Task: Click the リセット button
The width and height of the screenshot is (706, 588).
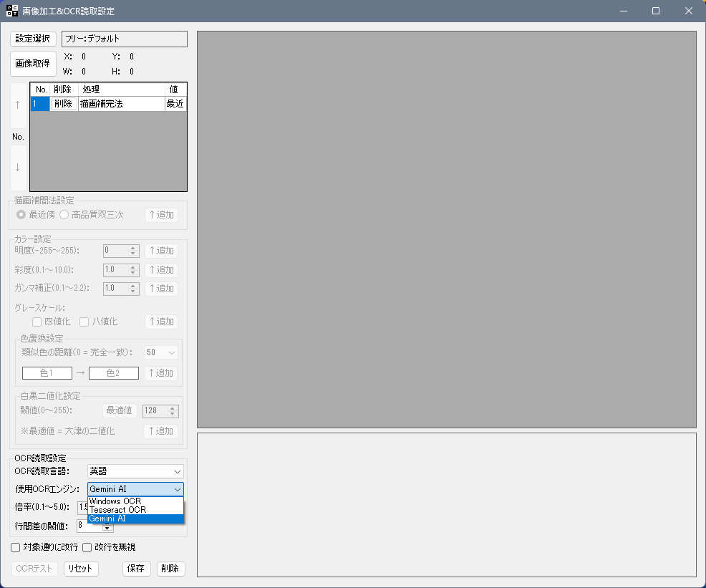Action: point(81,569)
